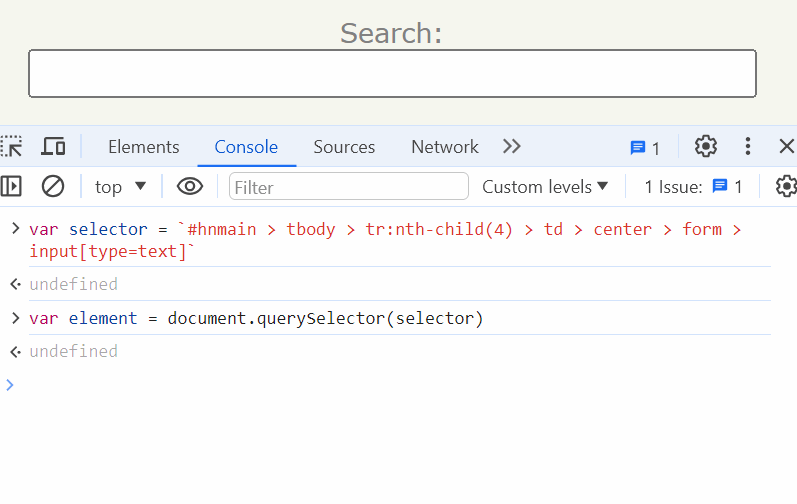The width and height of the screenshot is (797, 504).
Task: Toggle the device toolbar icon
Action: 53,147
